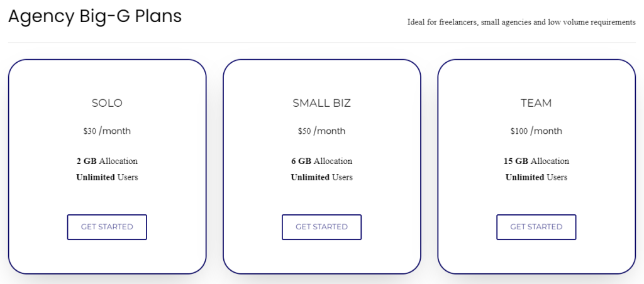Click empty top area of Solo card

click(107, 77)
